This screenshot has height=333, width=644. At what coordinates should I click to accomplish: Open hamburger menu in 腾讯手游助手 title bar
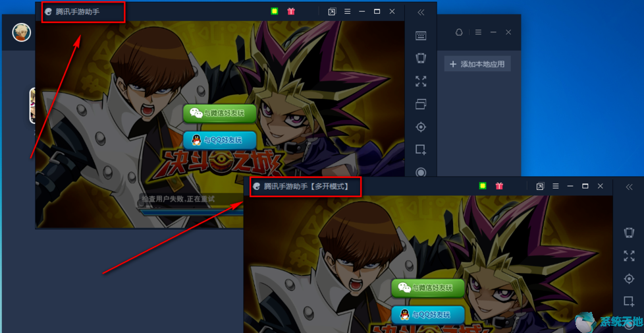click(348, 12)
